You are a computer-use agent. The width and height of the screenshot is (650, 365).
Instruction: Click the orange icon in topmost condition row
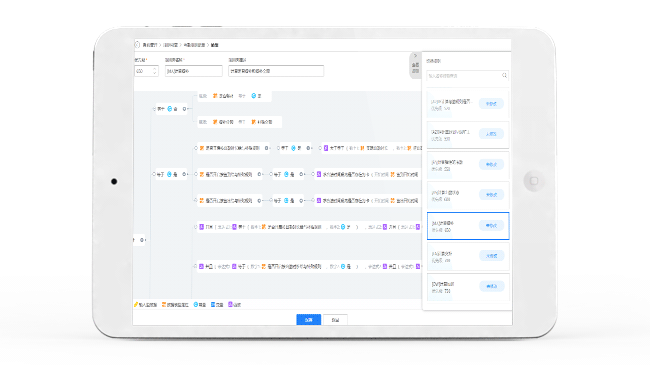[215, 96]
